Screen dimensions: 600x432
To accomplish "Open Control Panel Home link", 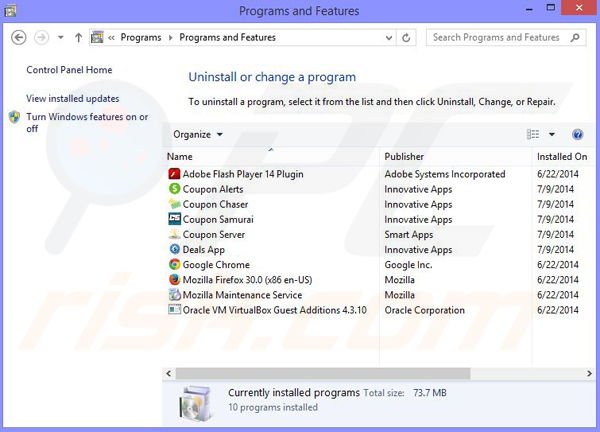I will [x=69, y=70].
